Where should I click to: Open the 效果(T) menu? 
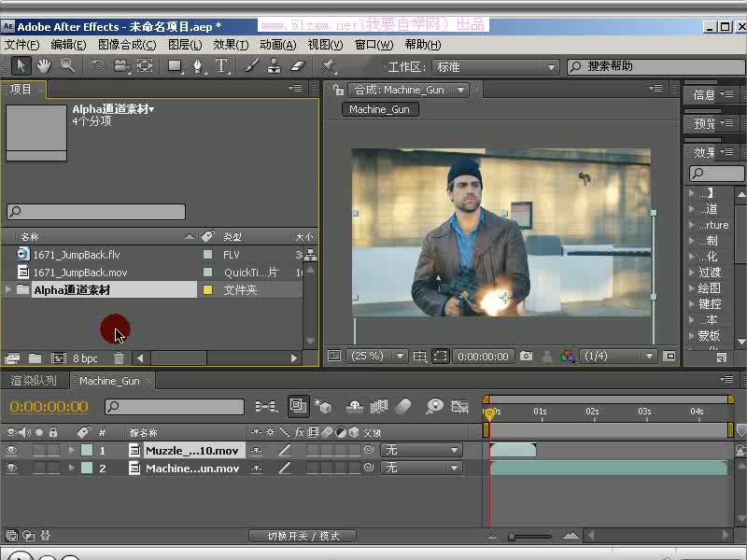(231, 45)
